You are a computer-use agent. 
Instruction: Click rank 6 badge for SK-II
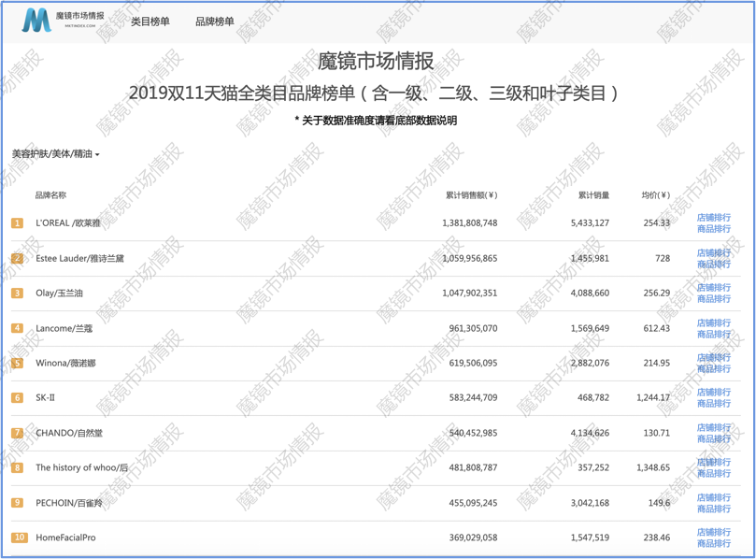click(18, 398)
